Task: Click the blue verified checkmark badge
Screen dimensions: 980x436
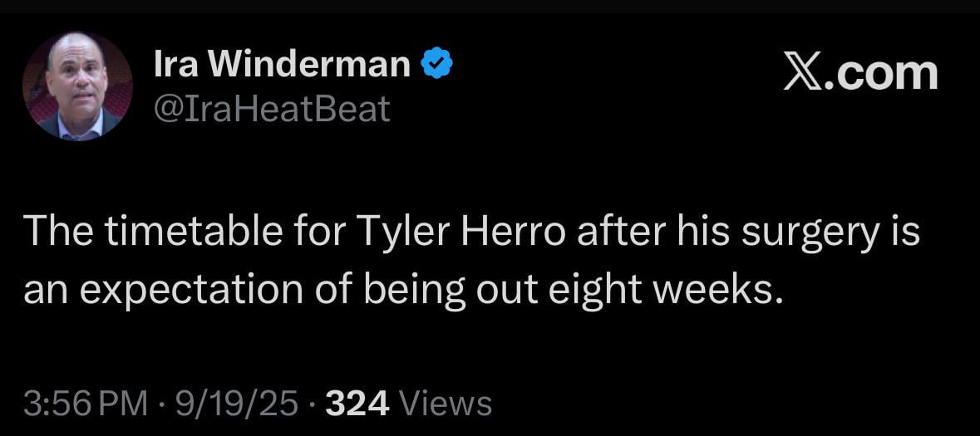Action: pyautogui.click(x=437, y=65)
